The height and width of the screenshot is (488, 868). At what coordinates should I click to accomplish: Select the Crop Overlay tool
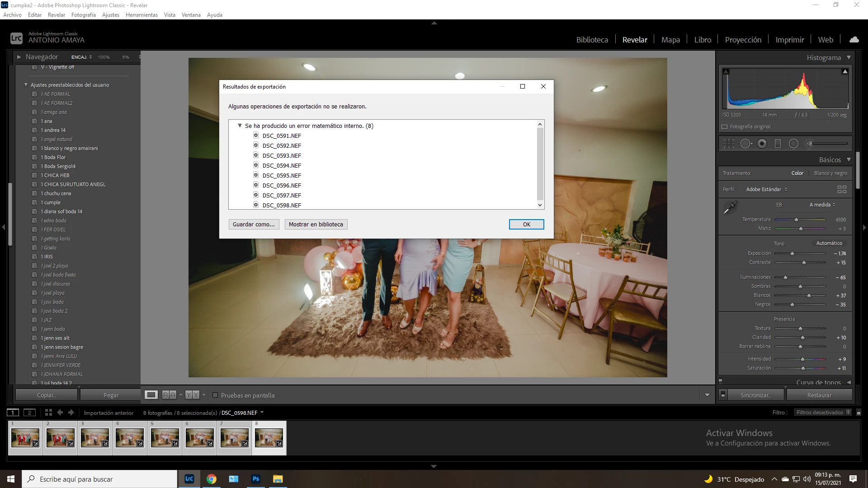(729, 144)
